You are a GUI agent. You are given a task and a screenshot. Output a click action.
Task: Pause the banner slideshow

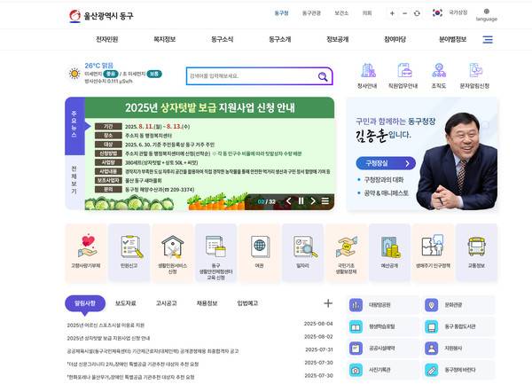(301, 201)
